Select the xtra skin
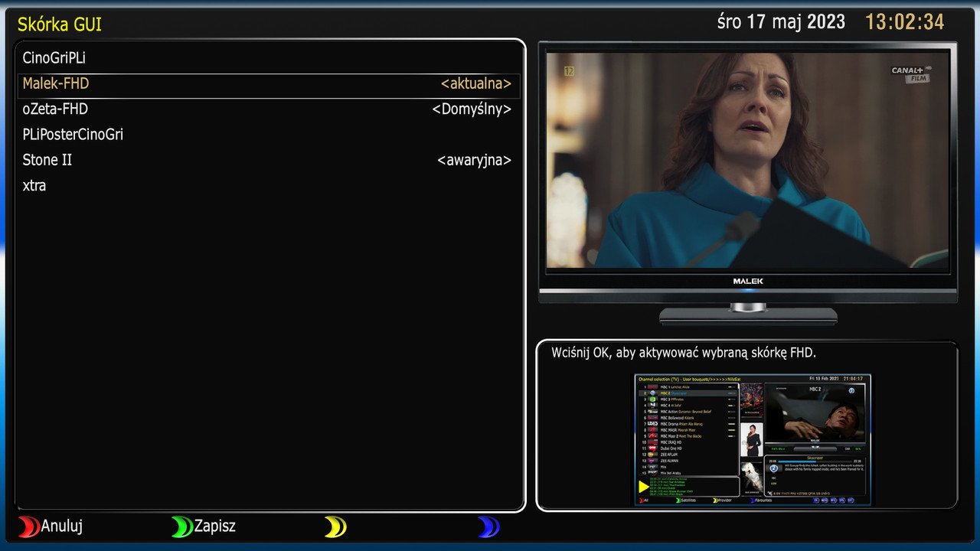Image resolution: width=980 pixels, height=551 pixels. tap(269, 186)
